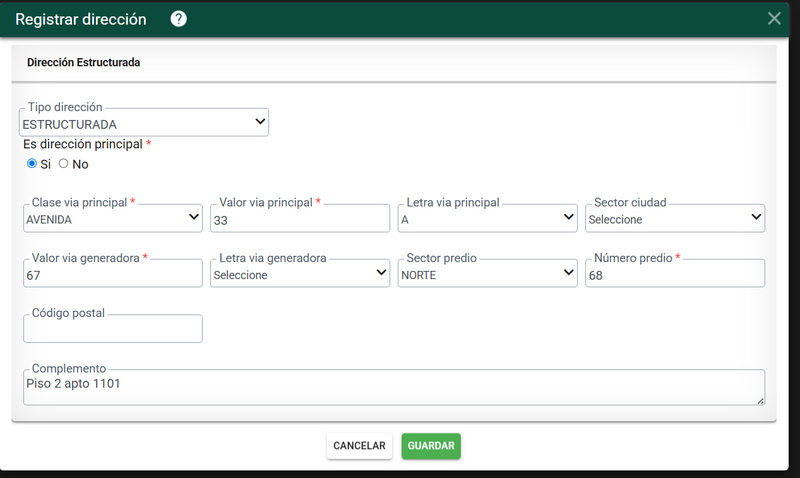The width and height of the screenshot is (800, 478).
Task: Close the Registrar dirección dialog
Action: [774, 19]
